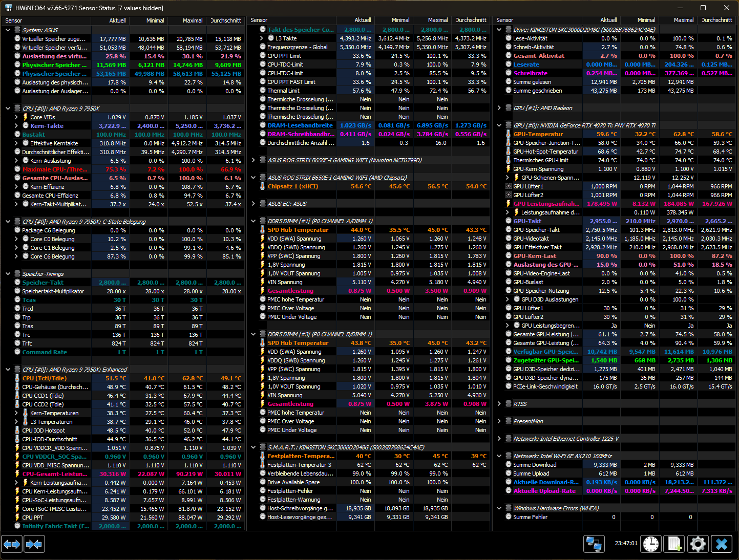Click the DRAM-Lesebandbreite circle icon
The image size is (739, 560).
point(263,125)
